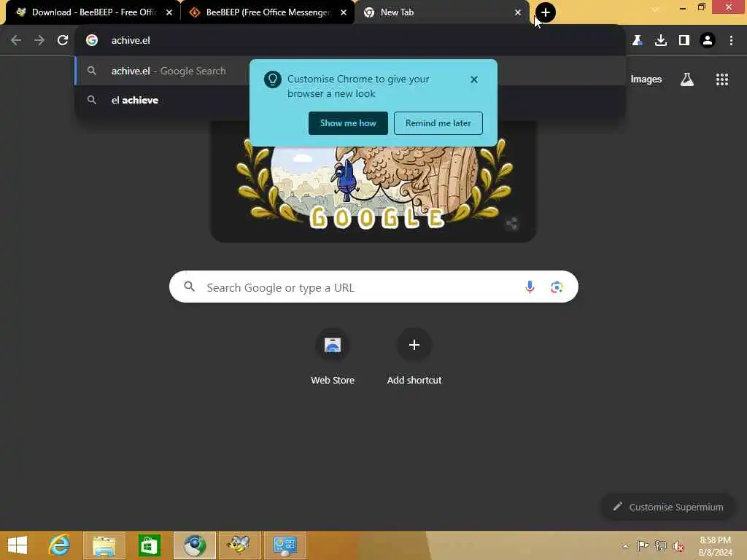Open the three-dot browser menu
This screenshot has width=747, height=560.
[731, 41]
